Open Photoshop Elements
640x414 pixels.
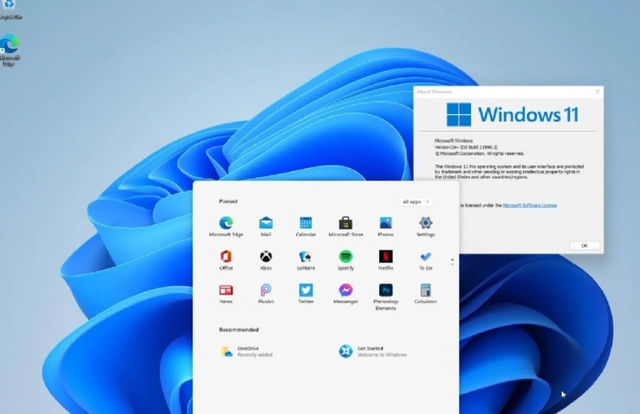click(385, 292)
